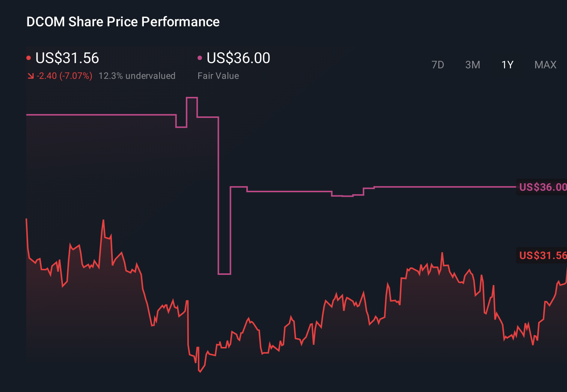Click the red share price legend dot
Image resolution: width=567 pixels, height=392 pixels.
coord(29,57)
